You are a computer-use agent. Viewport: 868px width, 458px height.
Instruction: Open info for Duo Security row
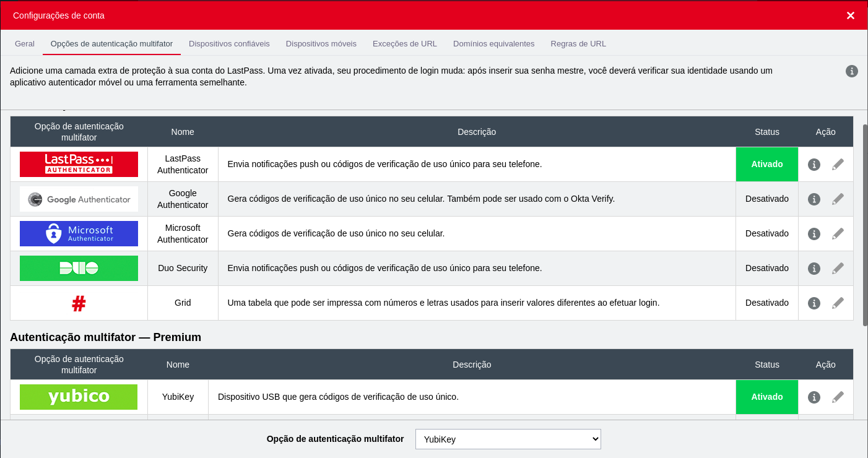click(814, 269)
